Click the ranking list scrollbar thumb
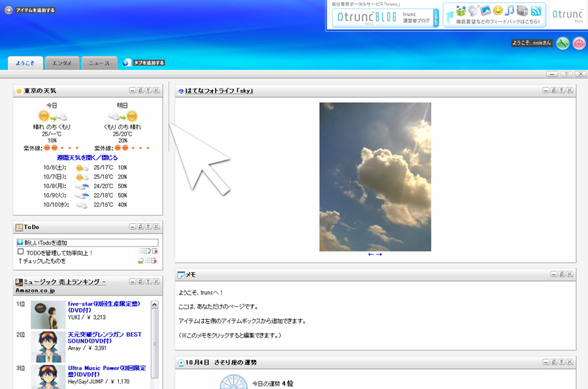Screen dimensions: 588x389 tap(154, 344)
